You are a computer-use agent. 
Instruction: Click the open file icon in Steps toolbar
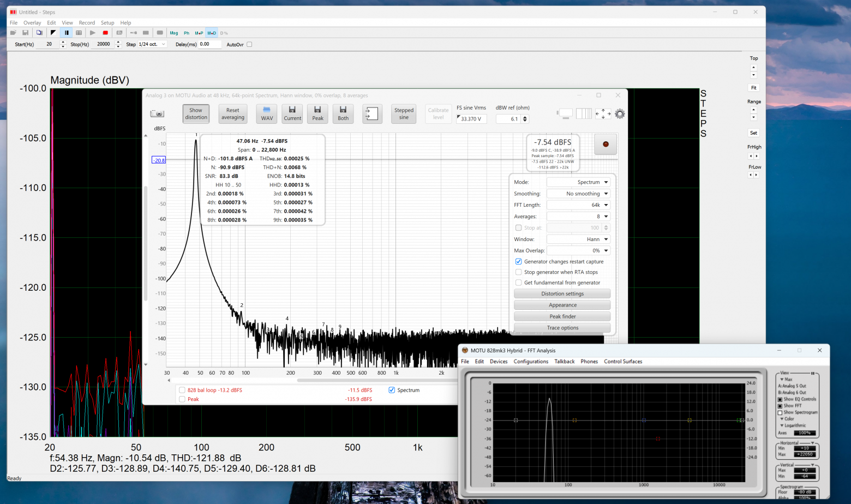tap(13, 33)
